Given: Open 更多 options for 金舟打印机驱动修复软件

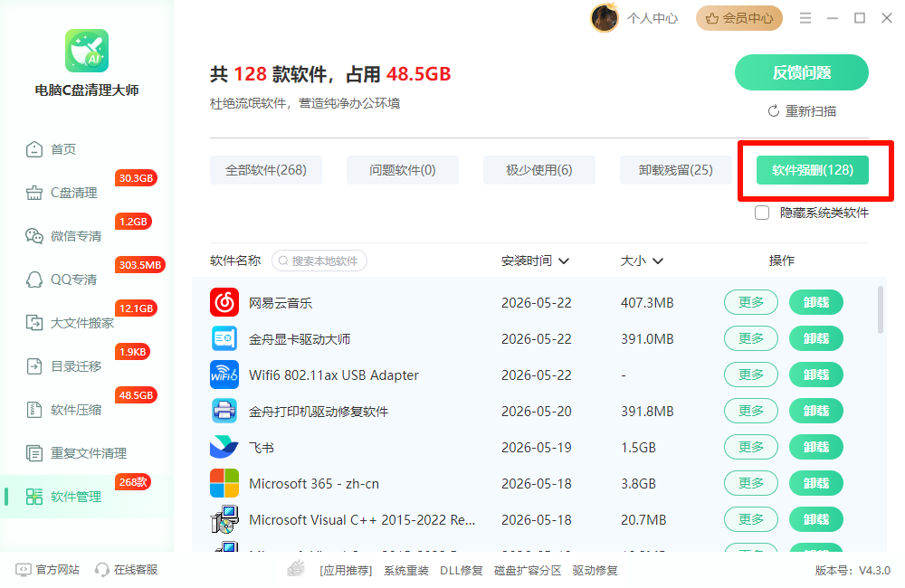Looking at the screenshot, I should 751,411.
